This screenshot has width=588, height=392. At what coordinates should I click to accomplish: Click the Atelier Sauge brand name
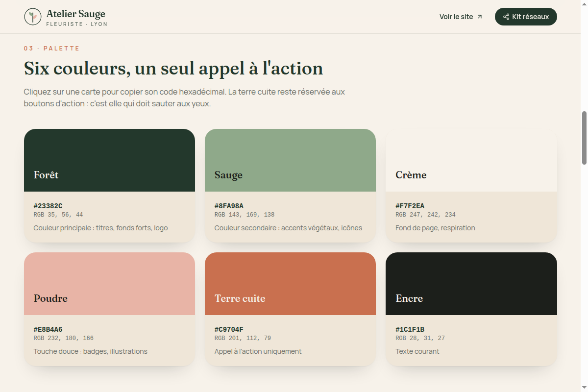pos(75,14)
